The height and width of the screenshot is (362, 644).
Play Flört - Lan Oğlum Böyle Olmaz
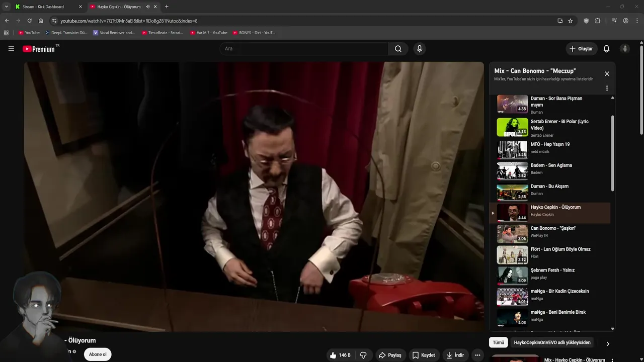pyautogui.click(x=550, y=255)
